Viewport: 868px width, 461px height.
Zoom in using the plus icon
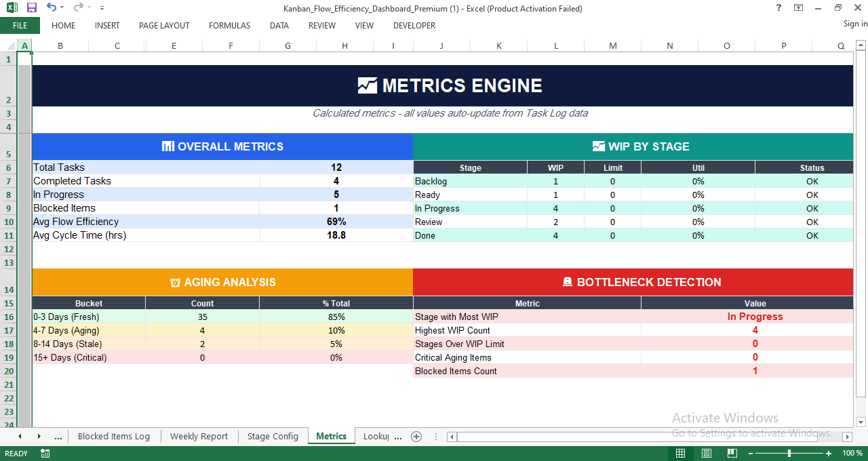828,453
